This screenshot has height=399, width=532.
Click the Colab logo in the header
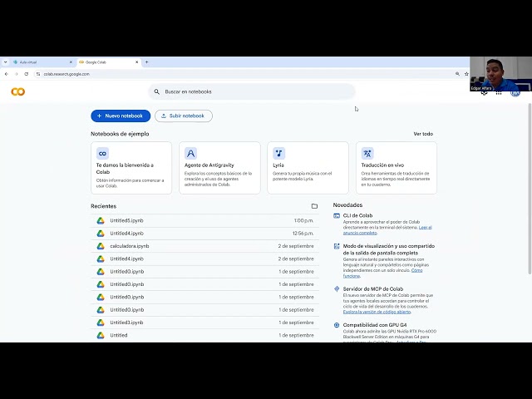point(18,91)
